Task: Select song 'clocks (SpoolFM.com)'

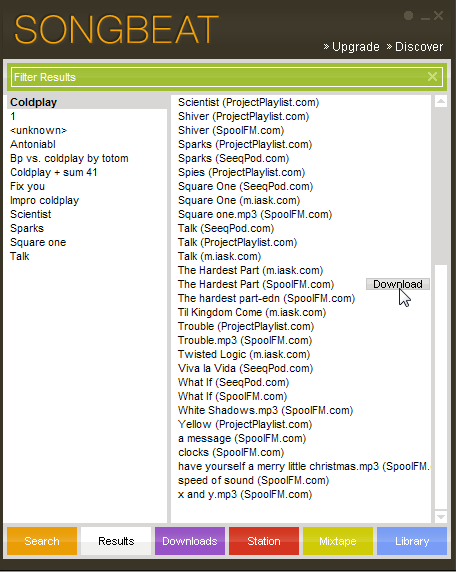Action: [231, 452]
